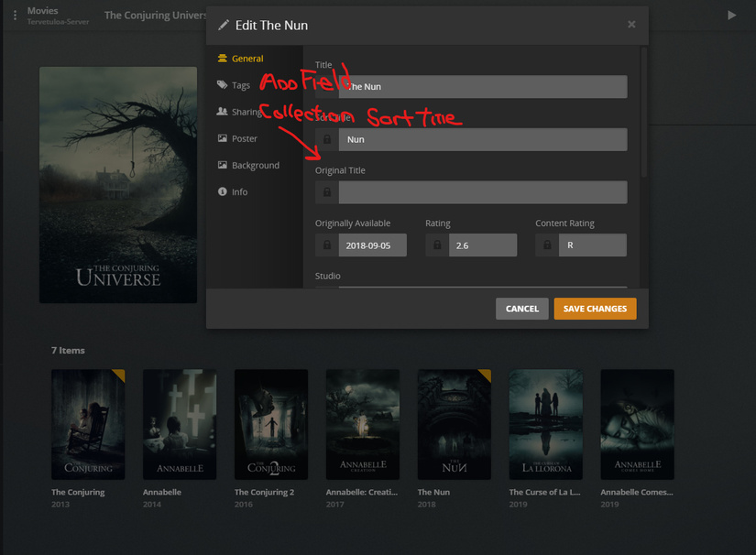This screenshot has height=555, width=756.
Task: Play the collection with the play icon
Action: [x=732, y=16]
